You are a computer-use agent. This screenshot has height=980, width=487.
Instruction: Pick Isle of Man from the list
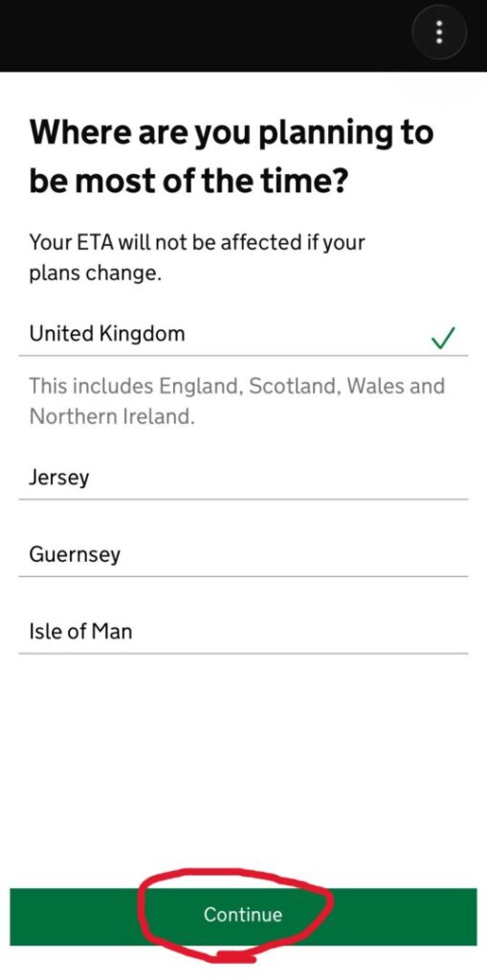[x=243, y=632]
